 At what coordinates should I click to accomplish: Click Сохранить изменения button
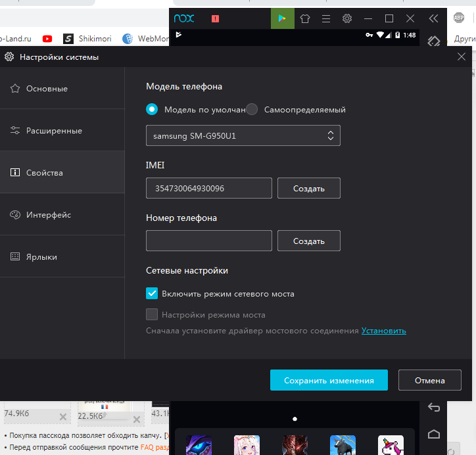click(329, 380)
